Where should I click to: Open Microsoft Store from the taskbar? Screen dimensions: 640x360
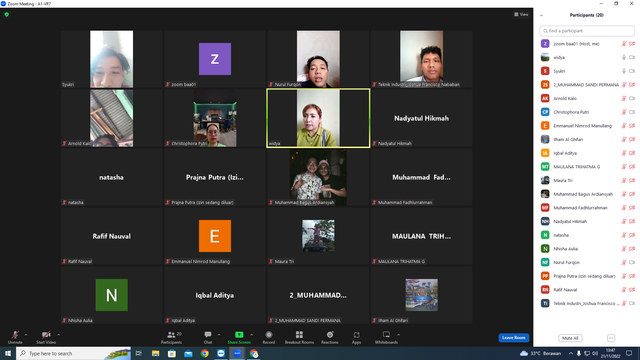172,353
